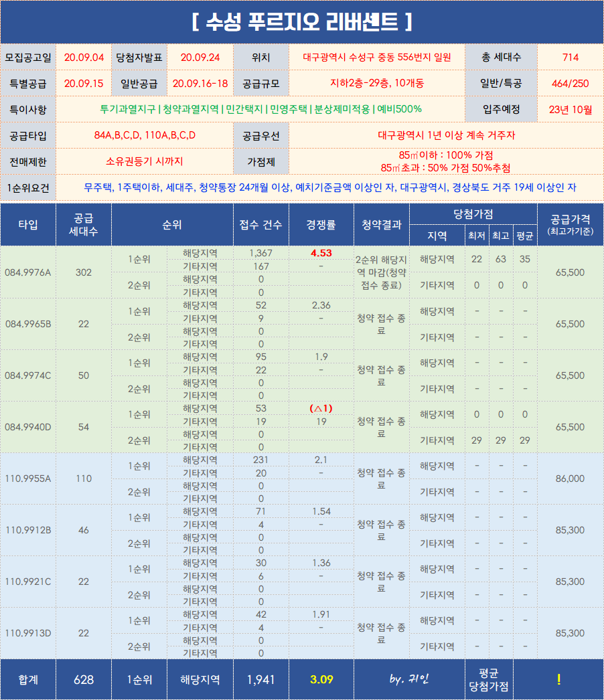Viewport: 604px width, 700px height.
Task: Click the 110.9913D application count 42
Action: pos(261,614)
